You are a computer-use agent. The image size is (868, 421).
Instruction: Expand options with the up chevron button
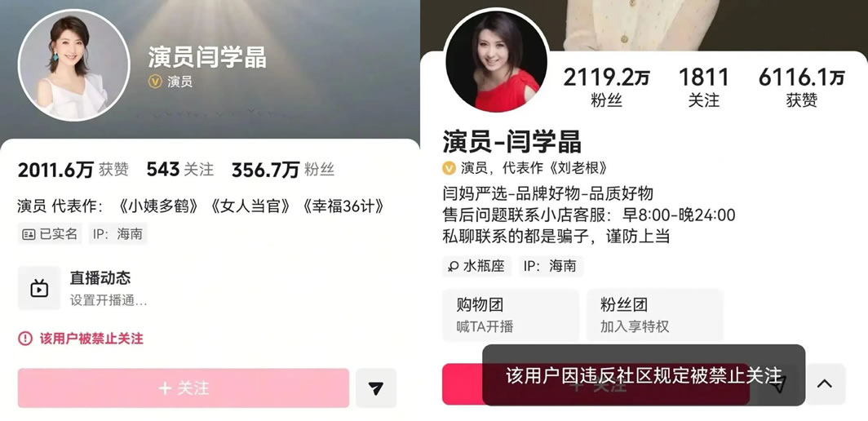pos(825,384)
